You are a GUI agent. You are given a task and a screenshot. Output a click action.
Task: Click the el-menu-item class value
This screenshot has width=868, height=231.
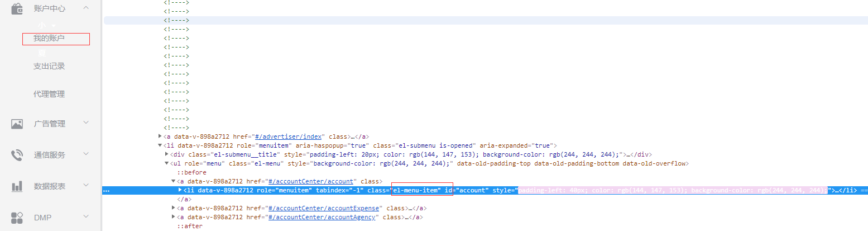[416, 190]
